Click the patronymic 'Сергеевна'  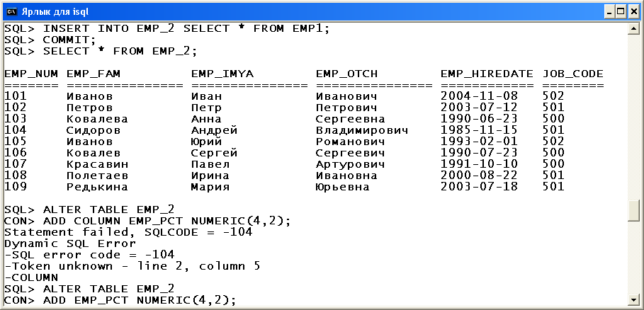pos(351,120)
